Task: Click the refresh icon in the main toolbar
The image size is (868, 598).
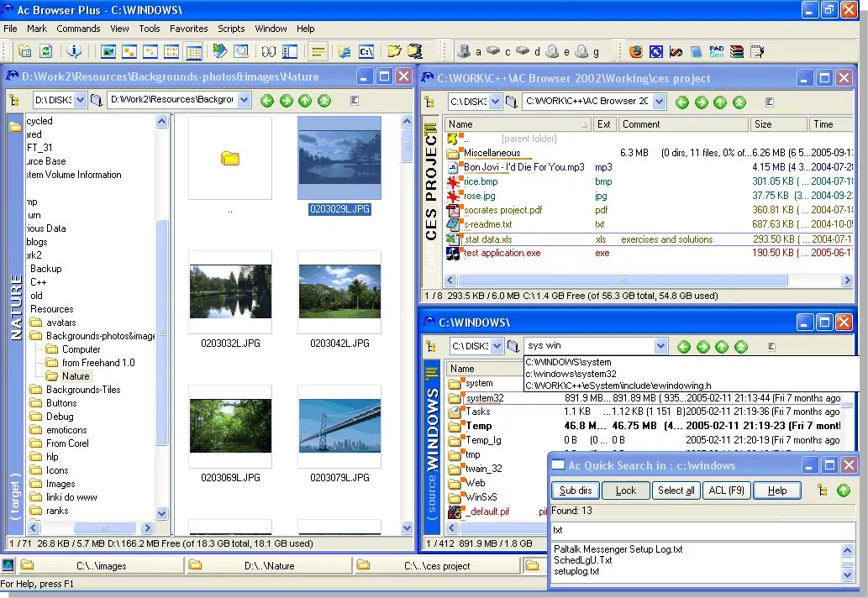Action: 46,51
